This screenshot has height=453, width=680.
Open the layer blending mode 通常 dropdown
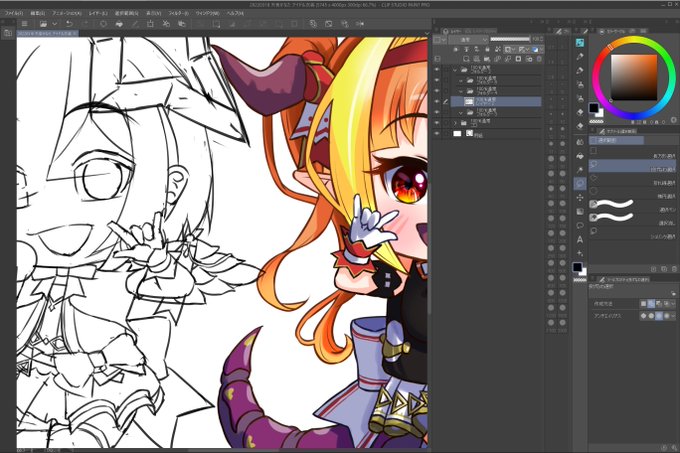click(x=468, y=39)
